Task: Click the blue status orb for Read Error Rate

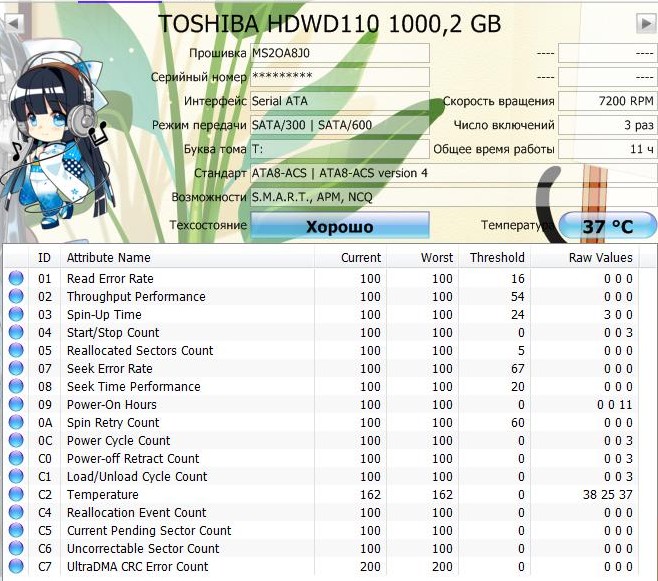Action: [16, 278]
